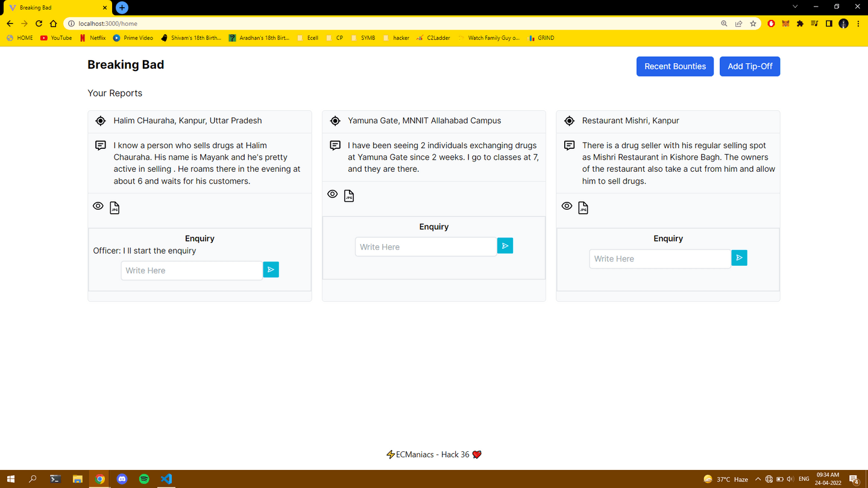Focus enquiry input in Restaurant Mishri report
This screenshot has height=488, width=868.
(660, 258)
